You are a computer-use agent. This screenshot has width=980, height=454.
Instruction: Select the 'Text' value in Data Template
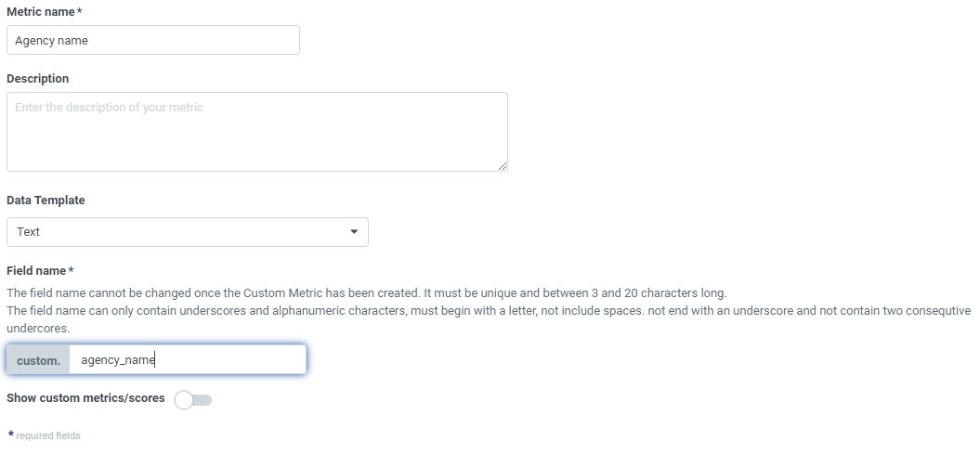(x=29, y=232)
